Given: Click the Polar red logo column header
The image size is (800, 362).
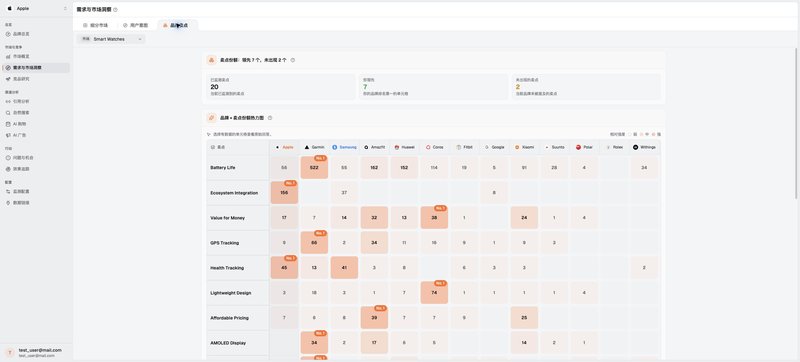Looking at the screenshot, I should point(578,147).
